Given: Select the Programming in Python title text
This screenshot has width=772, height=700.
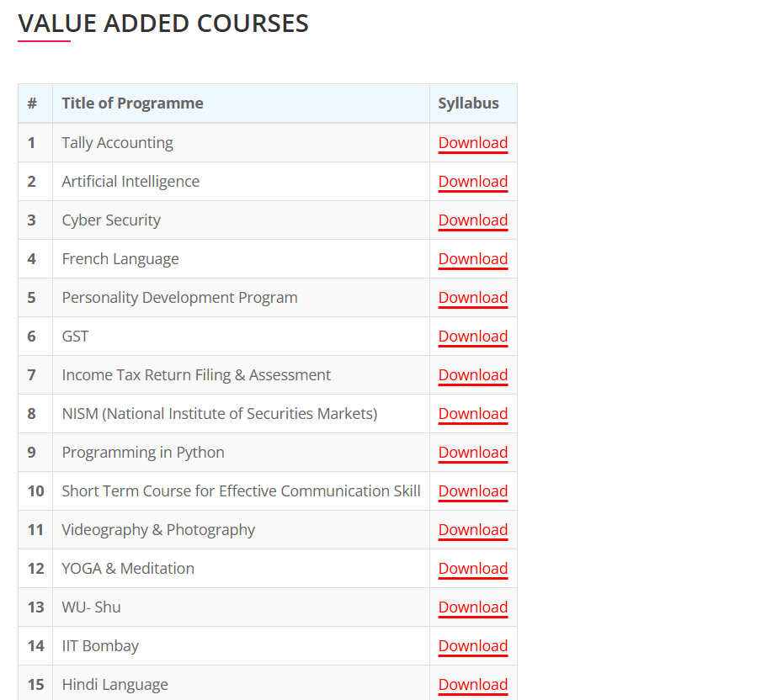Looking at the screenshot, I should (143, 453).
